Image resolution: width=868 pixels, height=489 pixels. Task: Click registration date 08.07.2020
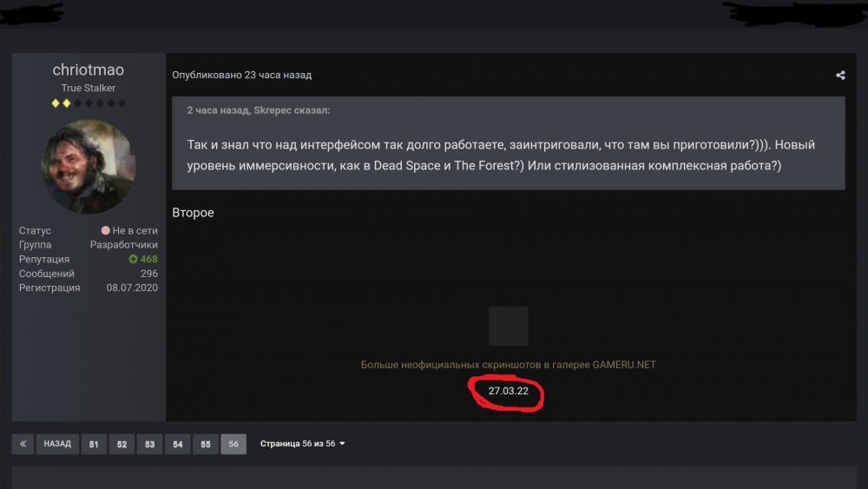click(x=132, y=287)
